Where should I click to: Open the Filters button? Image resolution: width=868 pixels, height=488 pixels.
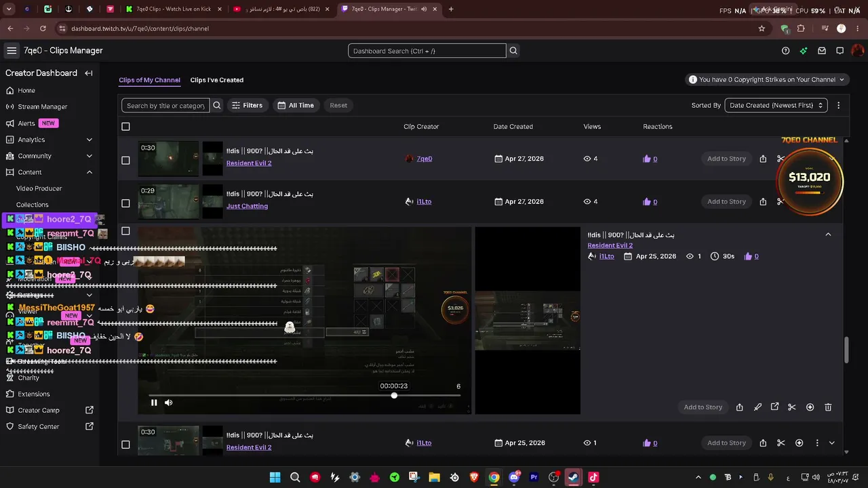point(247,105)
